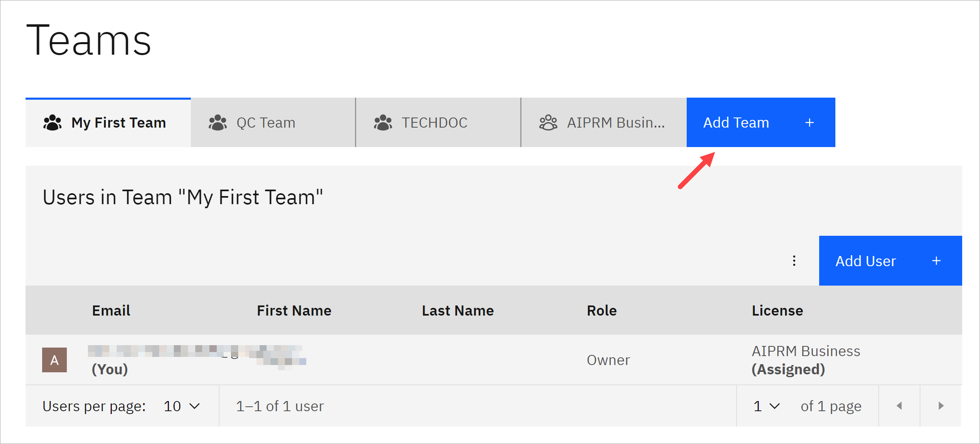Click the people icon on My First Team tab
This screenshot has height=444, width=980.
(52, 122)
